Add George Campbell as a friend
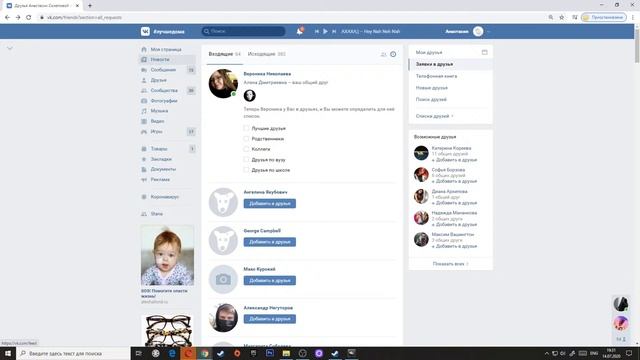This screenshot has height=360, width=640. point(270,242)
